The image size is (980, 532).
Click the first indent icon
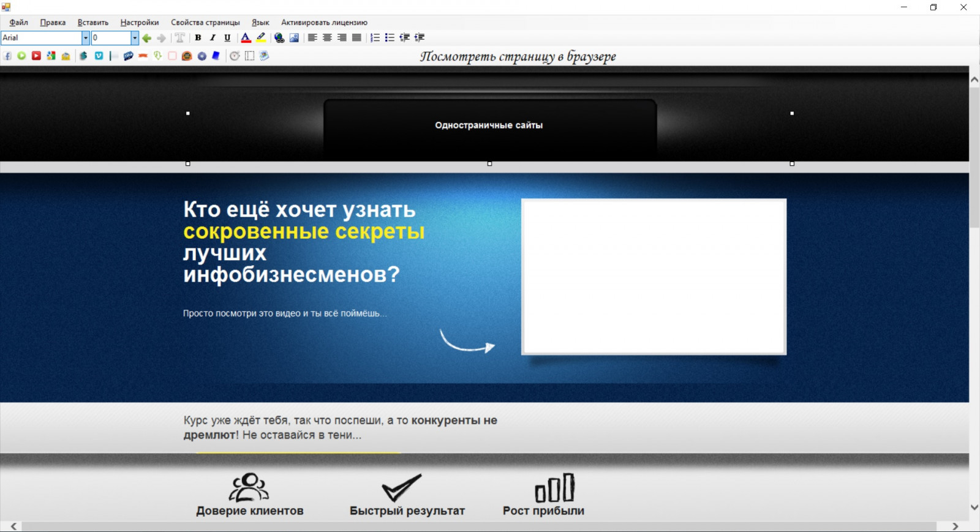405,38
